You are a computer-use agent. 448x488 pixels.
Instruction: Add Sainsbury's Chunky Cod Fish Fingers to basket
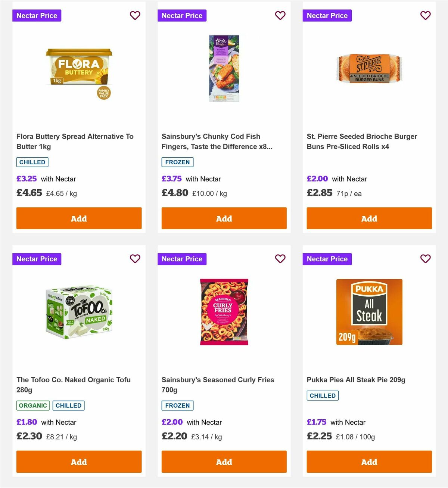coord(224,218)
